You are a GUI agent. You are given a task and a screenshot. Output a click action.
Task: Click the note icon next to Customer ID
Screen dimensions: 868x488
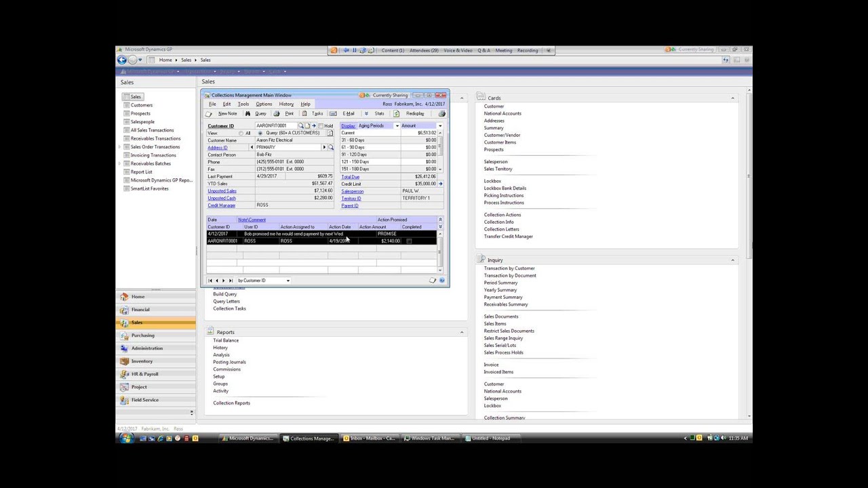click(x=307, y=126)
